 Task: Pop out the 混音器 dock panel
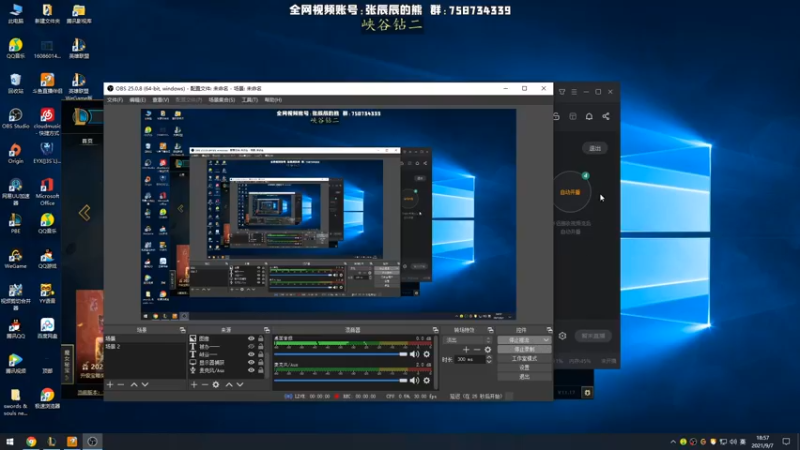coord(435,330)
